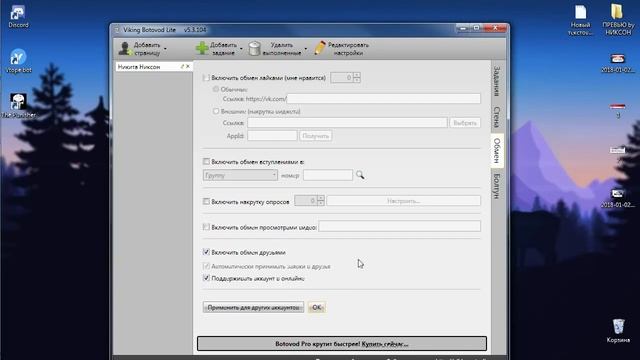Screen dimensions: 640x360
Task: Toggle Автоматически принимать заявки в друзья
Action: 206,266
